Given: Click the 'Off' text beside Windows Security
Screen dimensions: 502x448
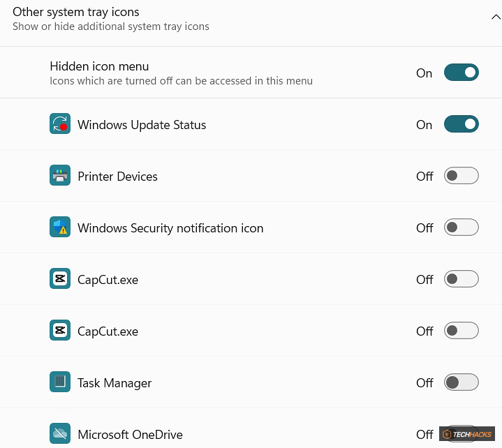Looking at the screenshot, I should click(x=425, y=228).
